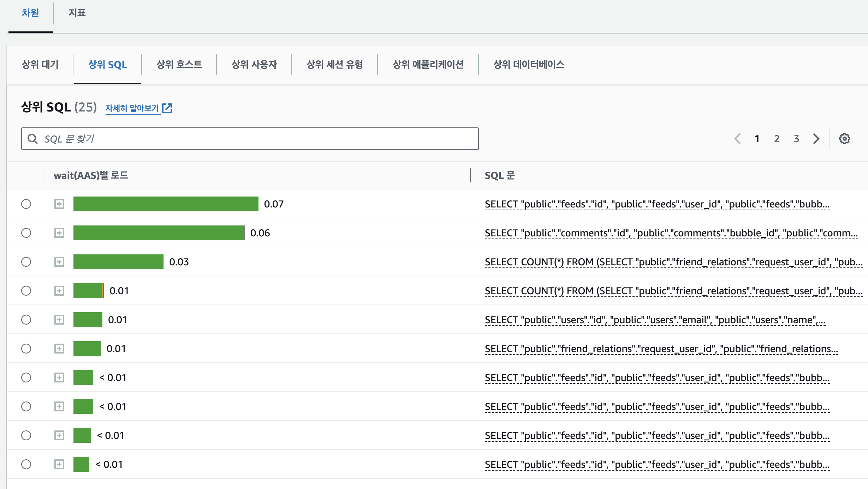This screenshot has width=868, height=489.
Task: Expand the 0.07 load feeds query row
Action: (59, 204)
